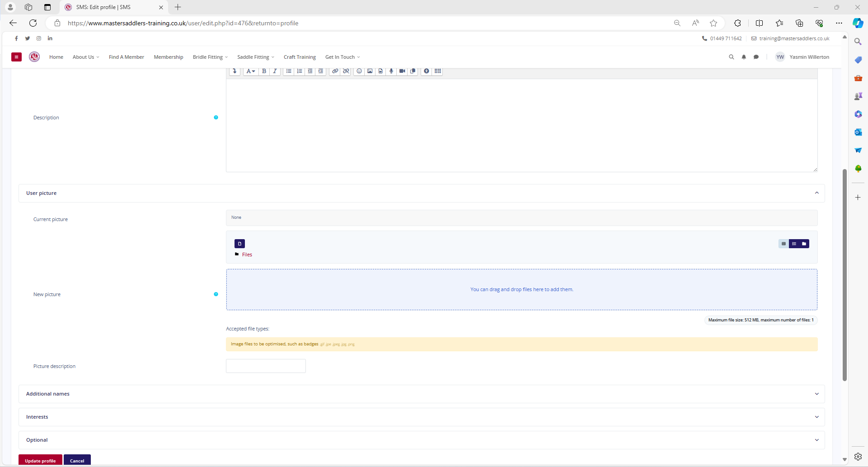Image resolution: width=868 pixels, height=467 pixels.
Task: Collapse the User picture section
Action: click(422, 193)
